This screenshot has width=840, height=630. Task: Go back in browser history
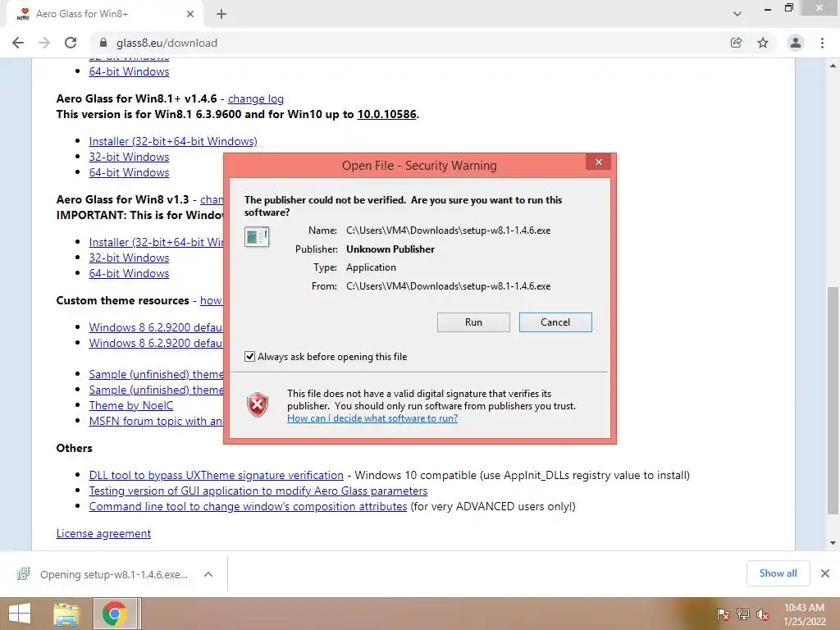coord(18,43)
